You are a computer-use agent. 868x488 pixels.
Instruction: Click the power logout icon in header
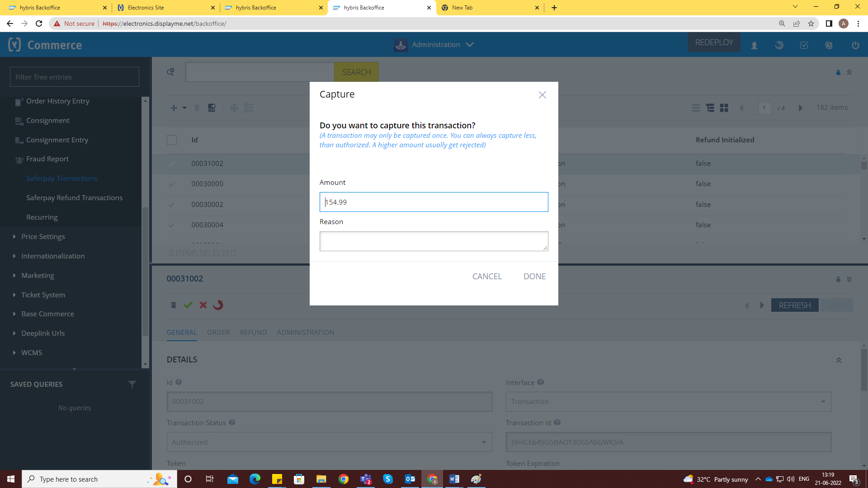pyautogui.click(x=855, y=45)
